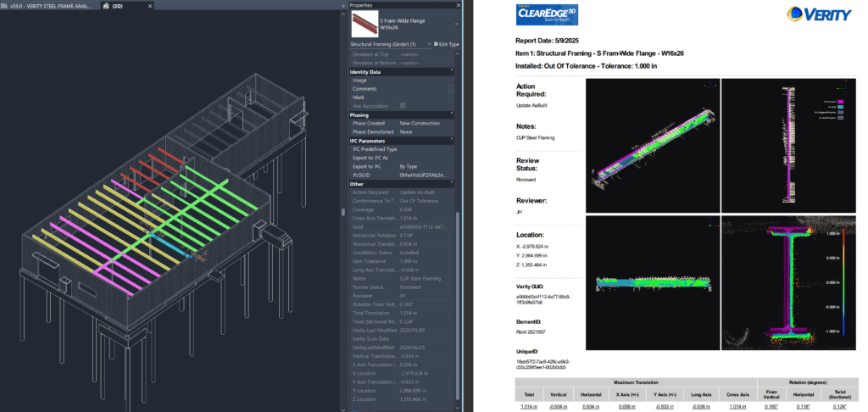Open the S Fram-Wide Flange type selector dropdown
The image size is (868, 412).
[x=456, y=25]
